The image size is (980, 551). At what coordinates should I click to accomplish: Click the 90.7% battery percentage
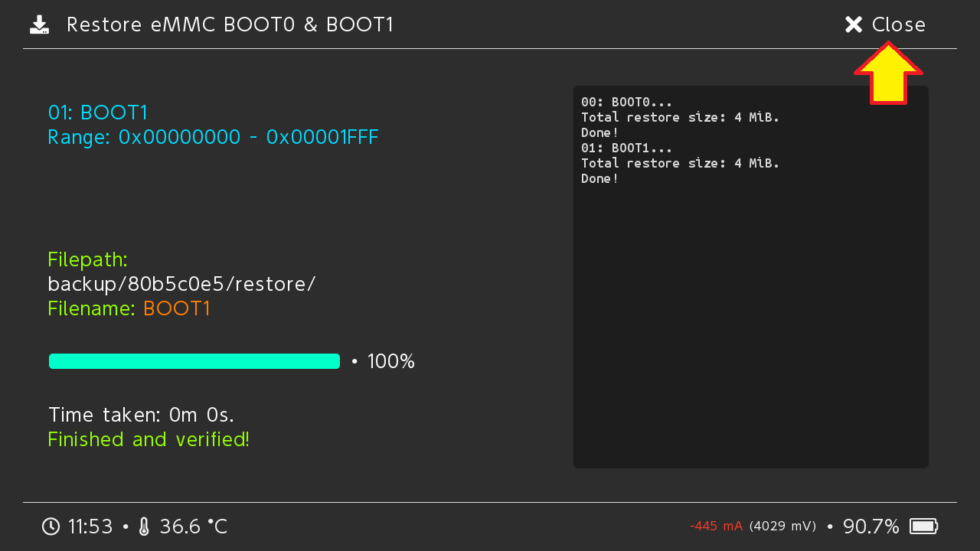click(x=871, y=527)
